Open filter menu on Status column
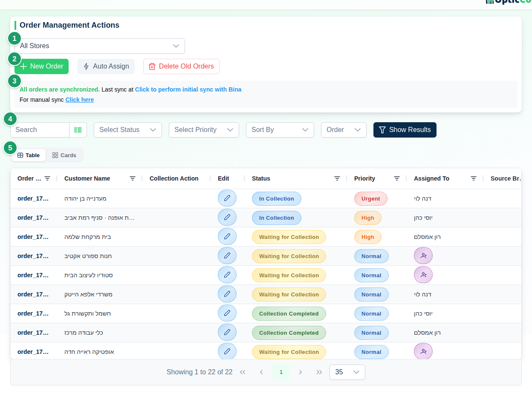This screenshot has height=405, width=532. 337,178
